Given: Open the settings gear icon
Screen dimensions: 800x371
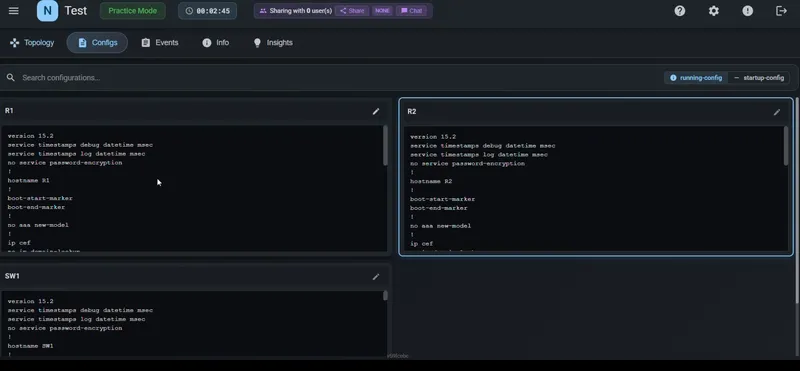Looking at the screenshot, I should coord(714,11).
